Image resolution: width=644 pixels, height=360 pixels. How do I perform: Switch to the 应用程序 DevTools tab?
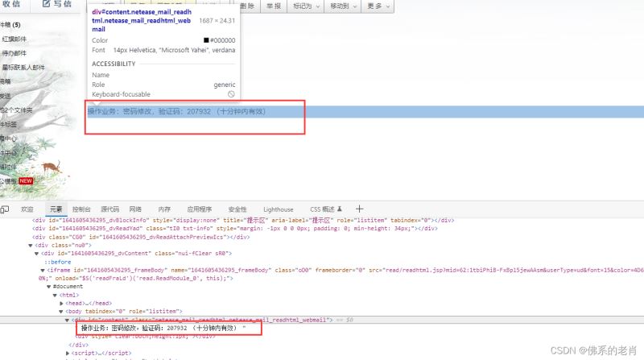point(199,209)
